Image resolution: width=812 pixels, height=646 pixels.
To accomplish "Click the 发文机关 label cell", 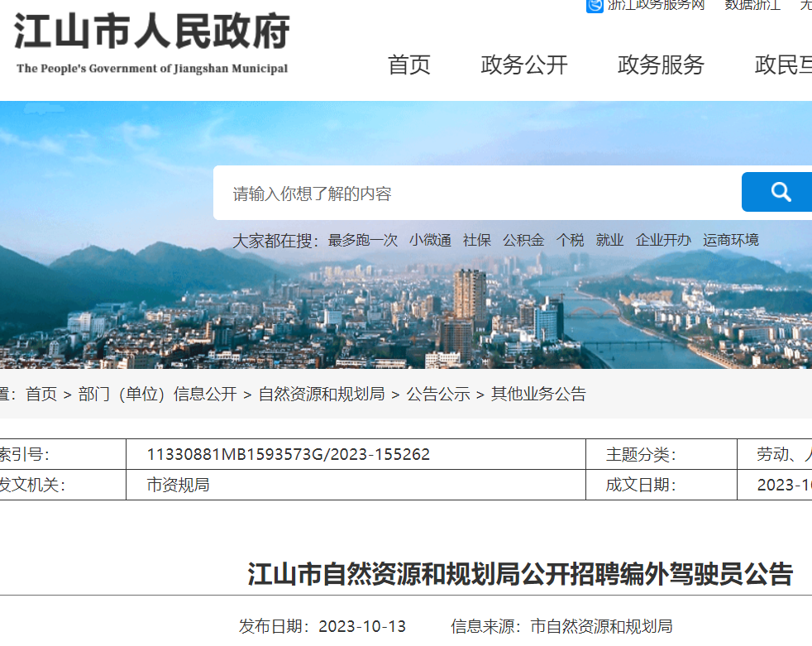I will (x=63, y=485).
